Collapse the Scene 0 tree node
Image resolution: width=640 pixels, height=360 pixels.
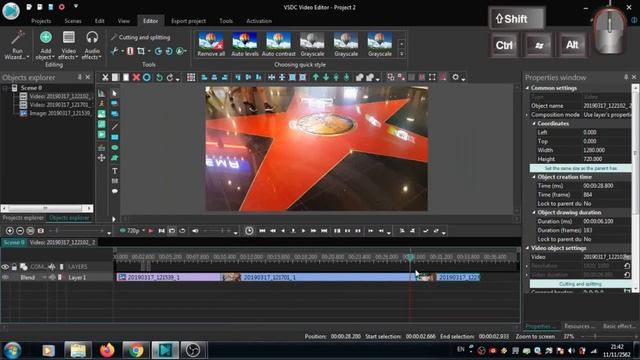click(x=5, y=88)
